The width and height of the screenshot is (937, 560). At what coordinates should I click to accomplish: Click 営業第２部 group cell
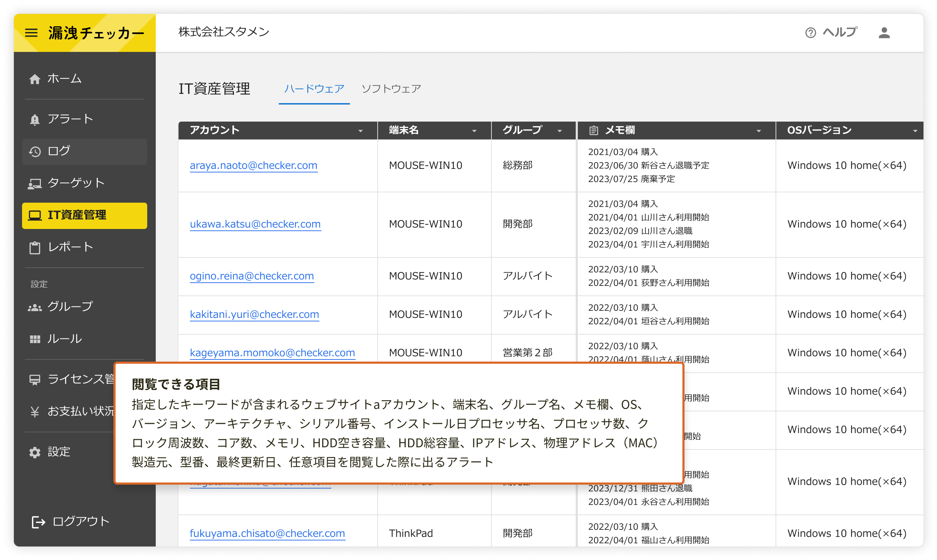click(x=527, y=353)
